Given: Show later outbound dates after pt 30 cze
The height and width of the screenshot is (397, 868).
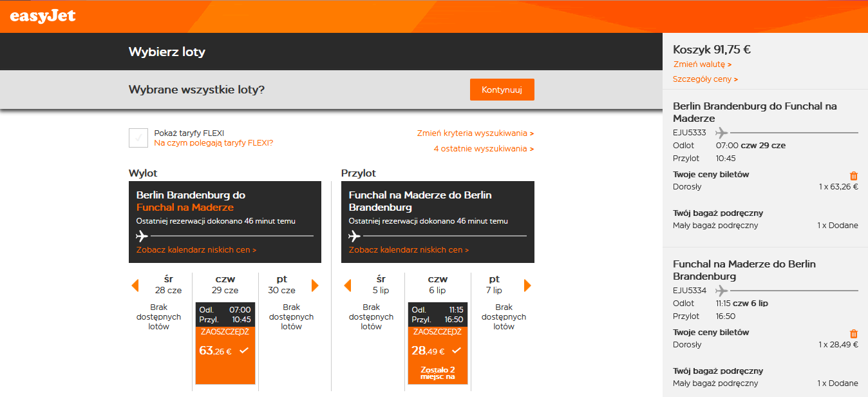Looking at the screenshot, I should (x=315, y=285).
